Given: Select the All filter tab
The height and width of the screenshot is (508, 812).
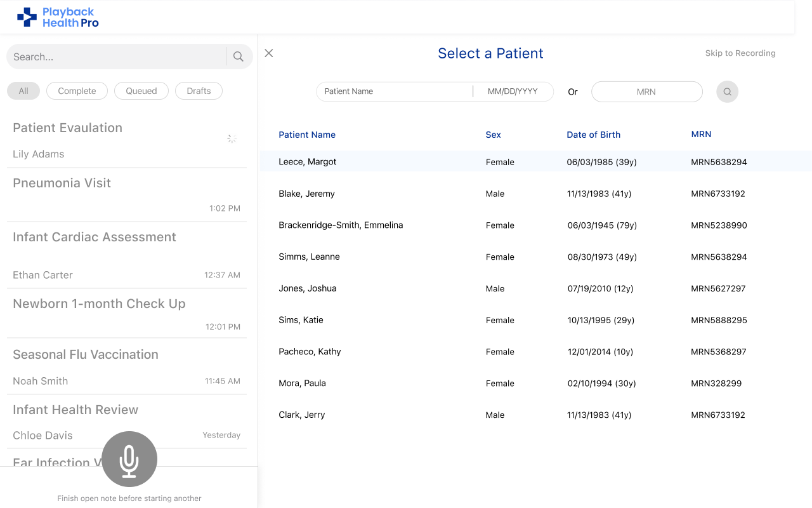Looking at the screenshot, I should (x=23, y=91).
